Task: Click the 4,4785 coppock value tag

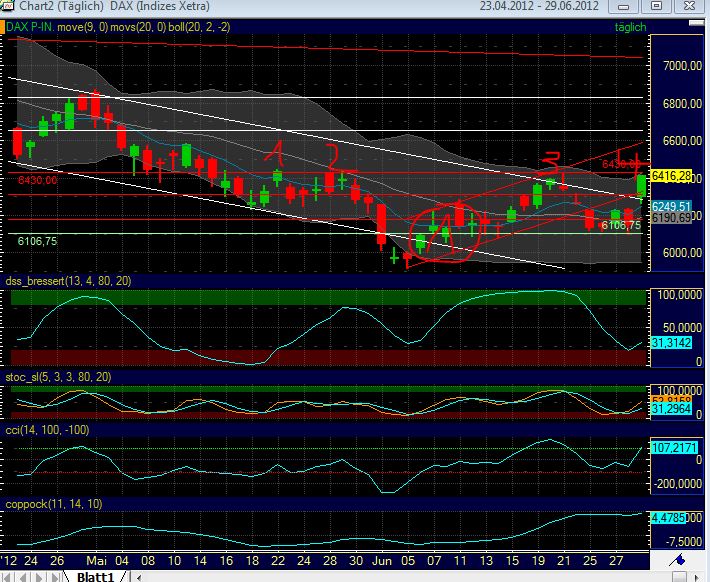Action: 668,518
